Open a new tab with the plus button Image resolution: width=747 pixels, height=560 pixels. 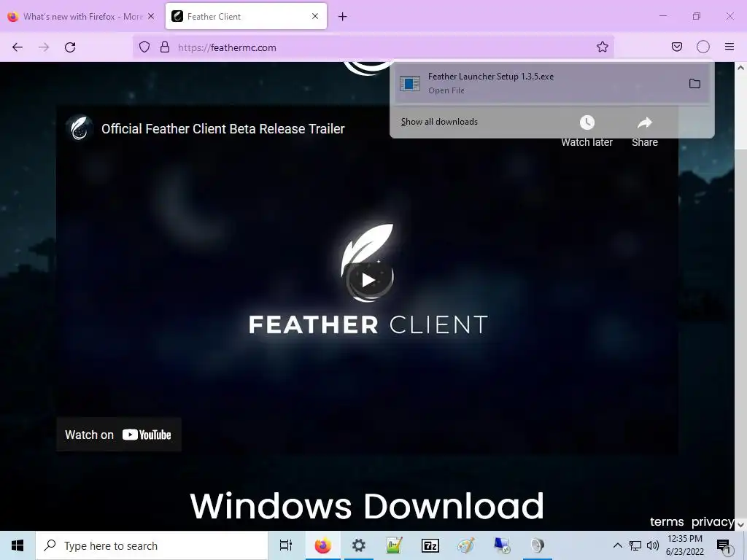(343, 17)
